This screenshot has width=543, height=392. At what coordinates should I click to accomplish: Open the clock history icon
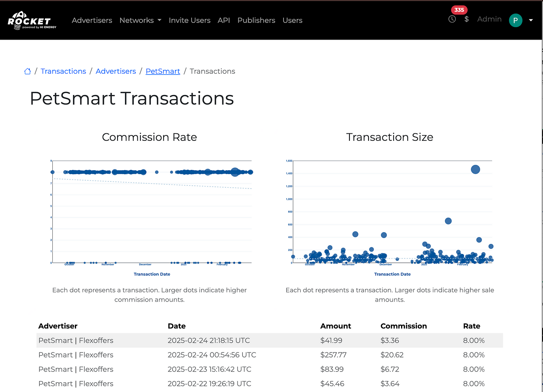(452, 19)
